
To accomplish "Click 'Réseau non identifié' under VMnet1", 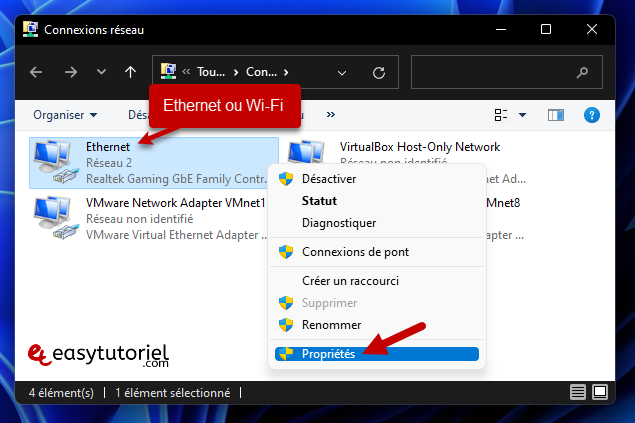I will 139,219.
